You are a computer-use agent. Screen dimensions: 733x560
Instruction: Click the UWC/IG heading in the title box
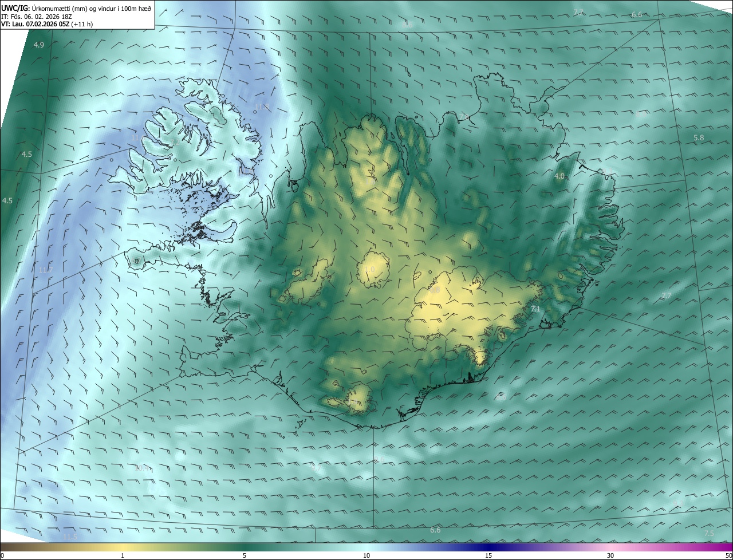[x=15, y=8]
